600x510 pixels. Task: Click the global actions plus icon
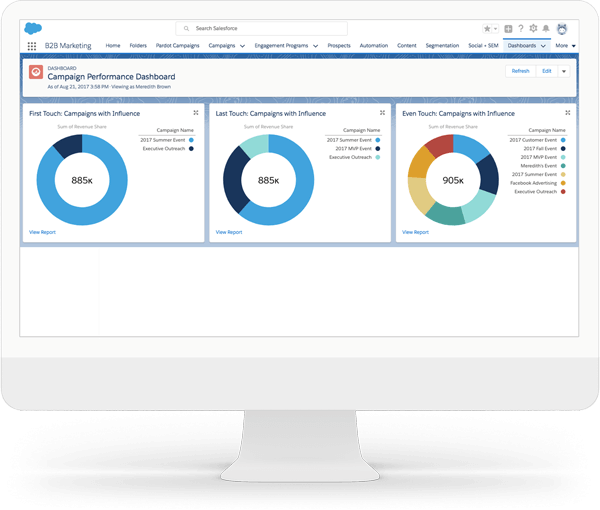508,29
